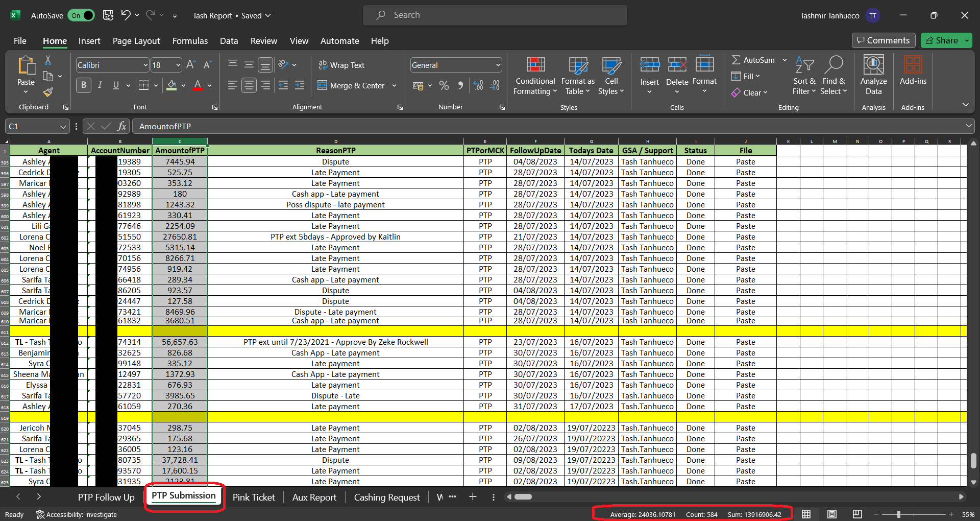Screen dimensions: 980x521
Task: Toggle Bold formatting
Action: pyautogui.click(x=84, y=85)
